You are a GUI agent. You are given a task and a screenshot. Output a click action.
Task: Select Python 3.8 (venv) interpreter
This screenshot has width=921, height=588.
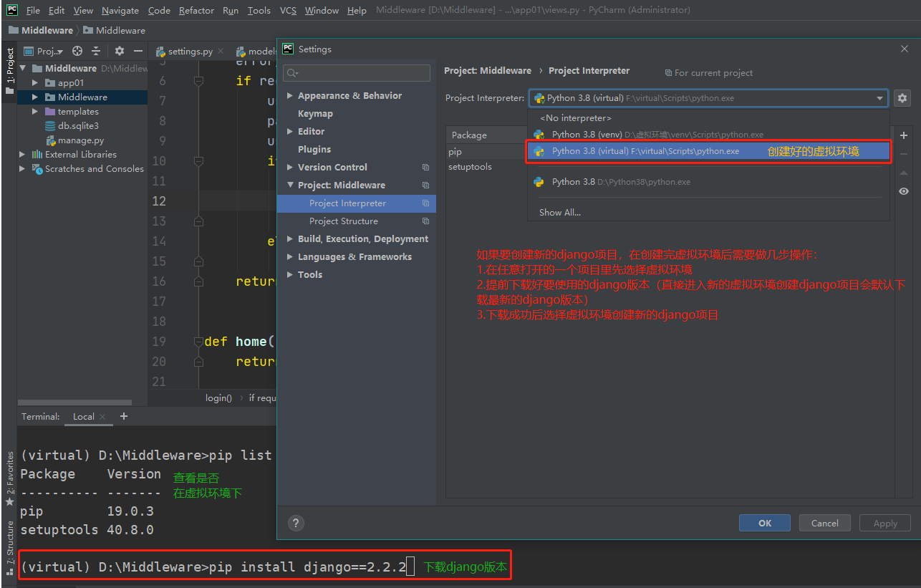(x=708, y=135)
